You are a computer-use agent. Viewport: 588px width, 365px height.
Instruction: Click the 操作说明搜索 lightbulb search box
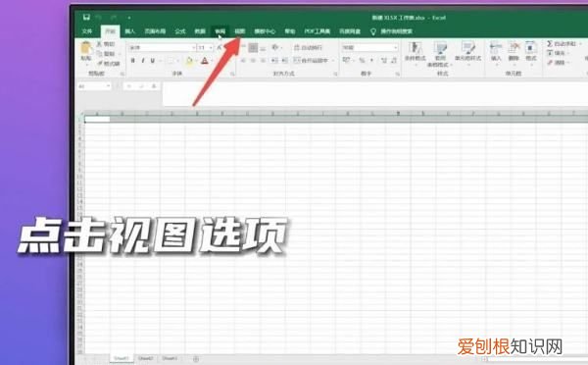tap(392, 31)
